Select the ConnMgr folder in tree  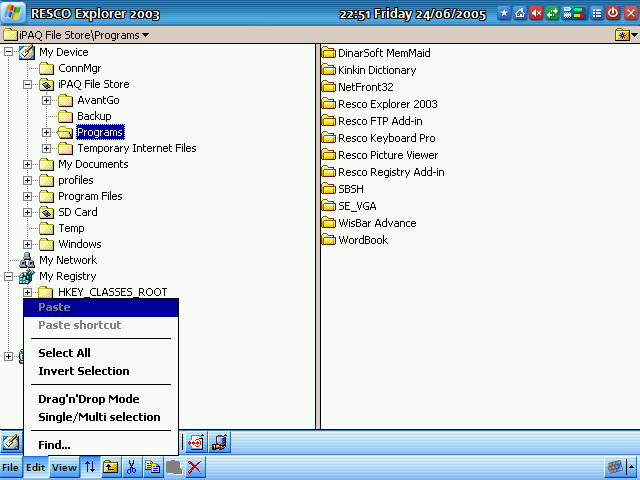pyautogui.click(x=80, y=68)
